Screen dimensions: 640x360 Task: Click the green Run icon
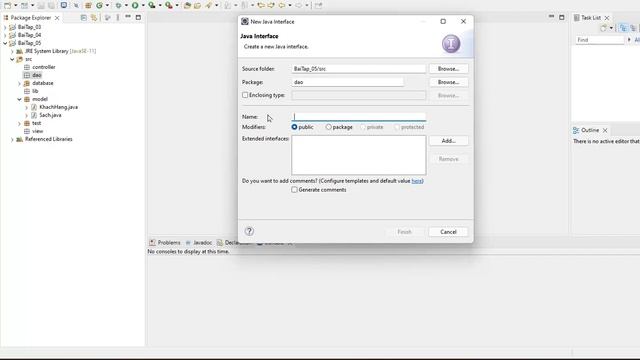click(135, 5)
